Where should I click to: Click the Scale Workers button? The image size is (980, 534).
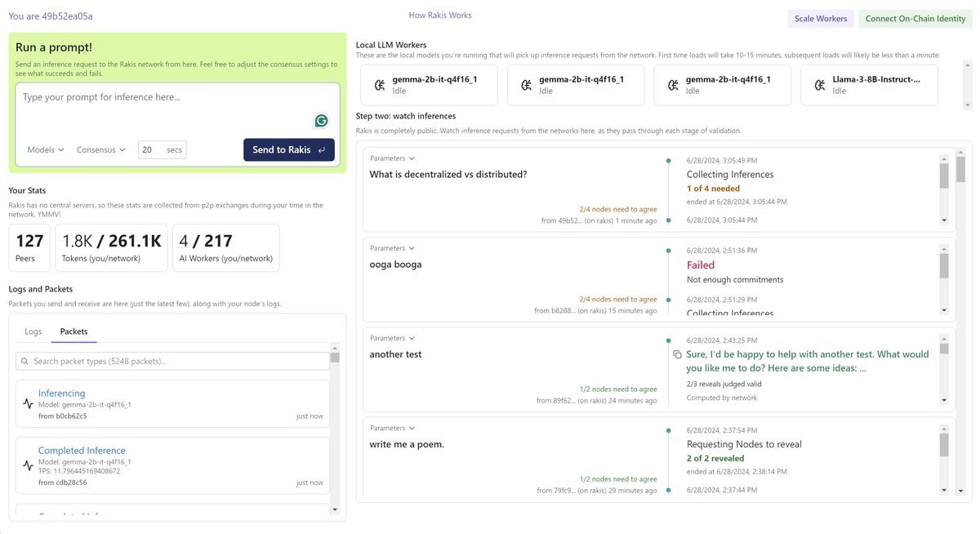click(x=821, y=19)
